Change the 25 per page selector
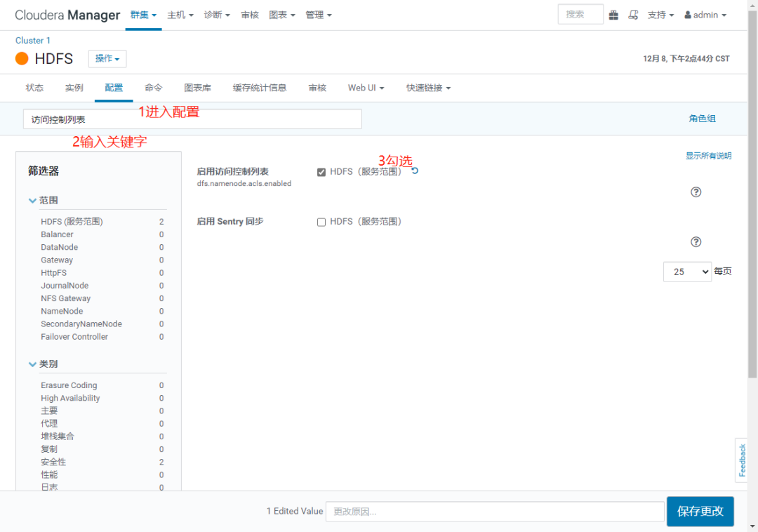 [x=687, y=272]
